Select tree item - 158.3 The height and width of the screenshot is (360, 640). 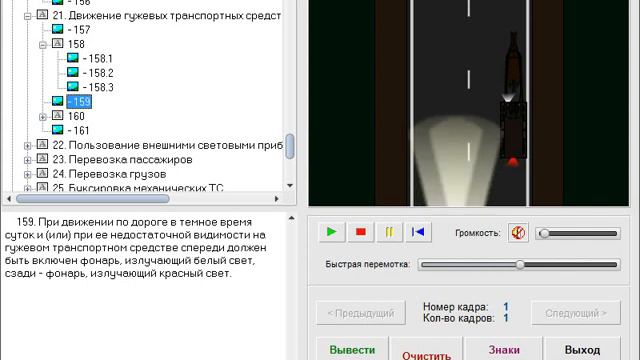click(x=98, y=87)
